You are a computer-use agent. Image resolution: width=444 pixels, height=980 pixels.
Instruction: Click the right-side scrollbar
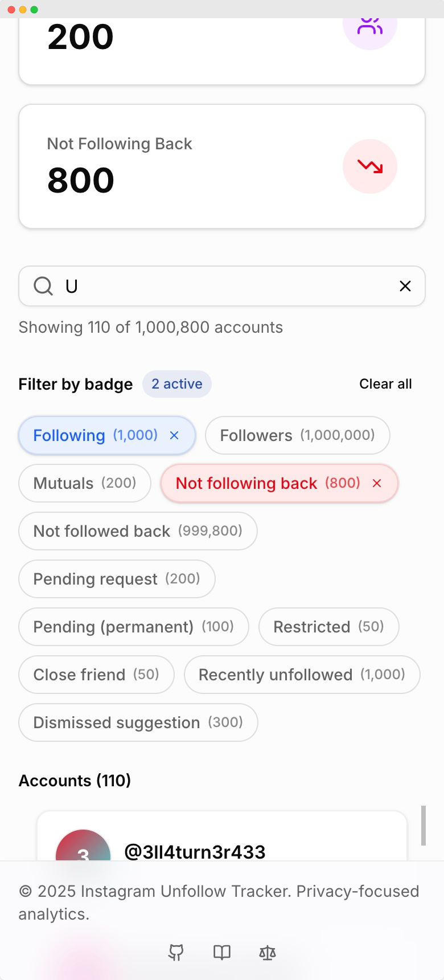[x=424, y=826]
